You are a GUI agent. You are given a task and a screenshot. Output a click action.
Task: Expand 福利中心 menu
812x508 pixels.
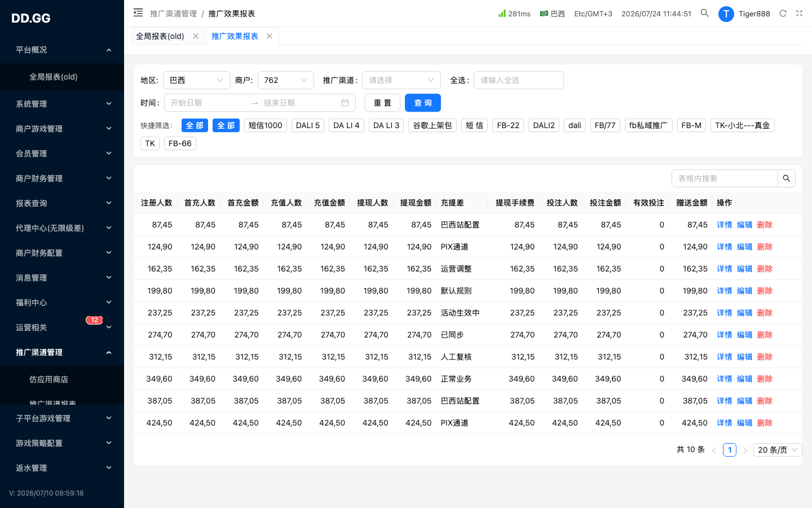tap(62, 303)
